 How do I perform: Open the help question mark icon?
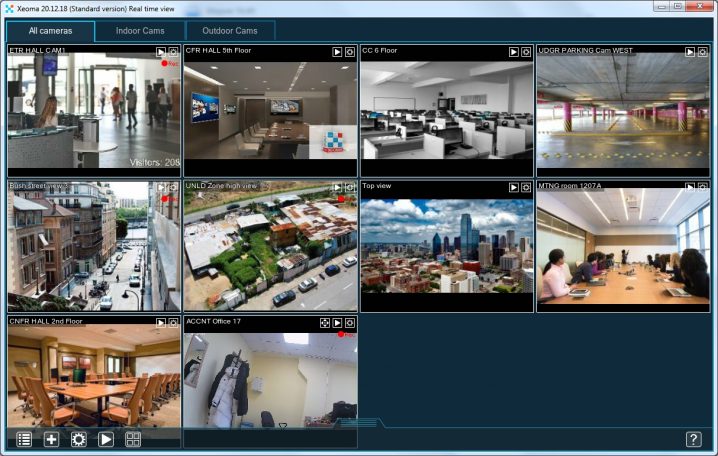pos(693,439)
